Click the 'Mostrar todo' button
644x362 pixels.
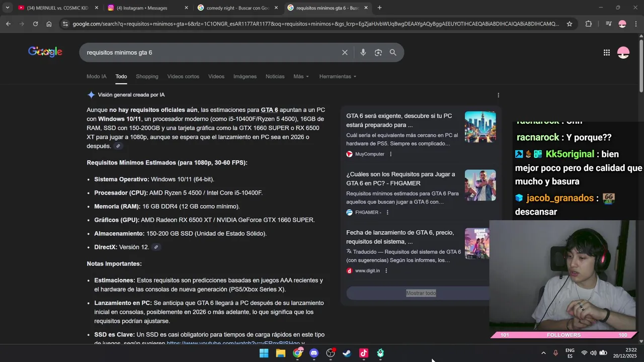click(x=421, y=293)
